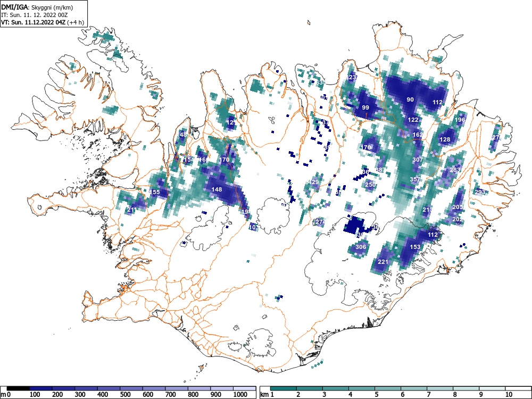This screenshot has width=532, height=399.
Task: Click the visibility value '306' on the map
Action: click(x=361, y=247)
